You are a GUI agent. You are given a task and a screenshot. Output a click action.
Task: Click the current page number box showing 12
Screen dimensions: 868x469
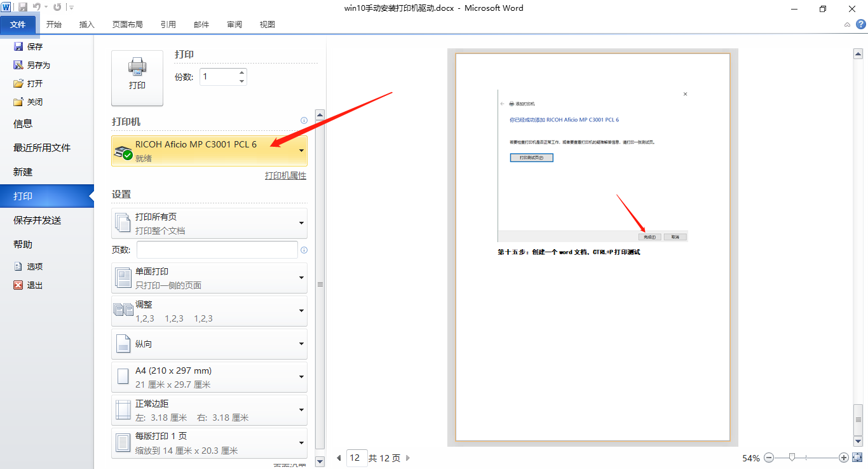pyautogui.click(x=356, y=458)
